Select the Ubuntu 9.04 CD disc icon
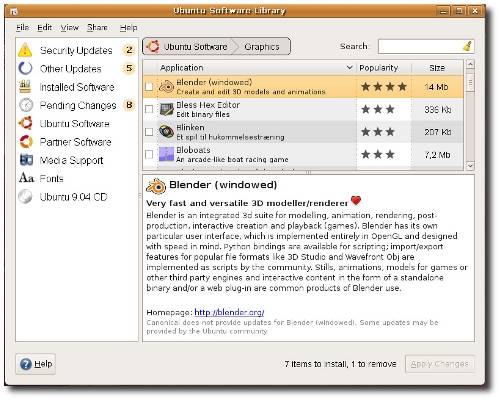 (26, 197)
